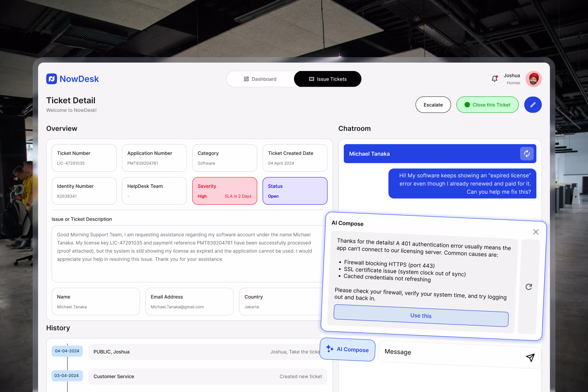Select the Ticket Number card LIC-47291035
The image size is (588, 392).
[x=84, y=158]
